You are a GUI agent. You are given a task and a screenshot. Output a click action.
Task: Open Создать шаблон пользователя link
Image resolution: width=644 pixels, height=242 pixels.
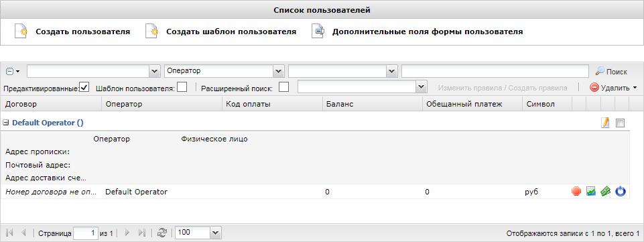pyautogui.click(x=231, y=32)
